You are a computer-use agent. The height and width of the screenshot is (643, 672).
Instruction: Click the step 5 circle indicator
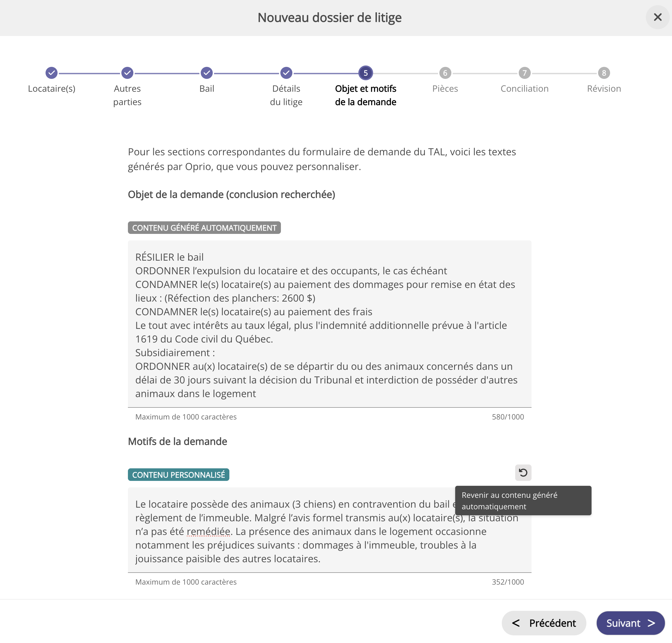[x=365, y=73]
